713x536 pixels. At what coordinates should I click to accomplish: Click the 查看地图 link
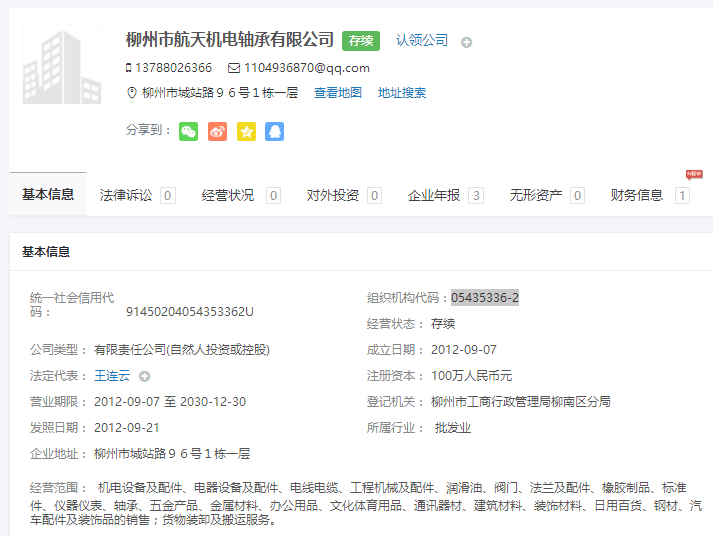tap(338, 93)
